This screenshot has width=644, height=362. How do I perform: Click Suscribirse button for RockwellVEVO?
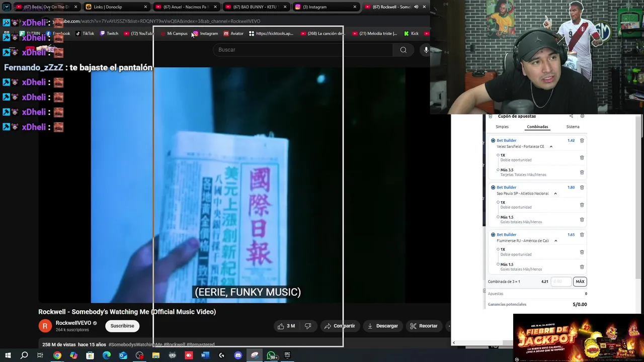122,326
